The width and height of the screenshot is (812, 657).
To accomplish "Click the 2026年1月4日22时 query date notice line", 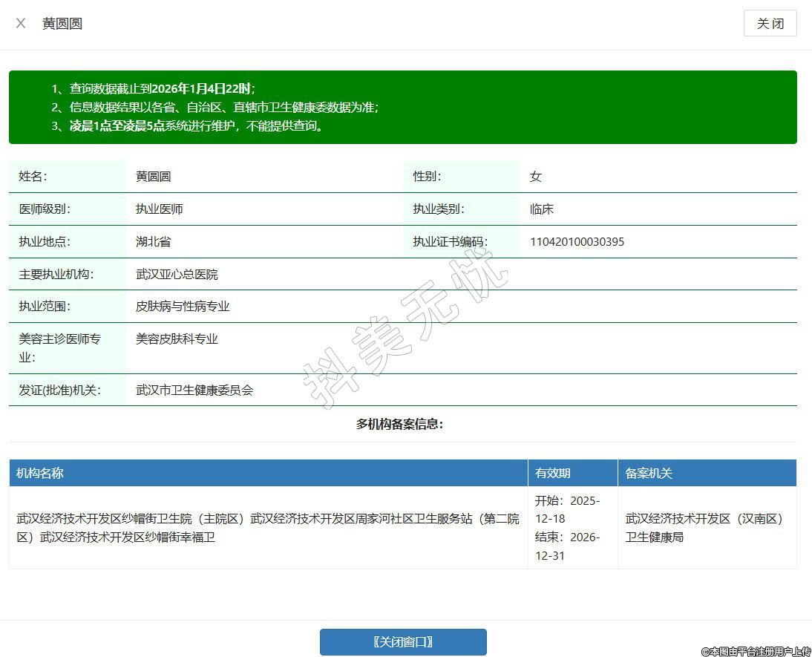I will click(x=162, y=88).
